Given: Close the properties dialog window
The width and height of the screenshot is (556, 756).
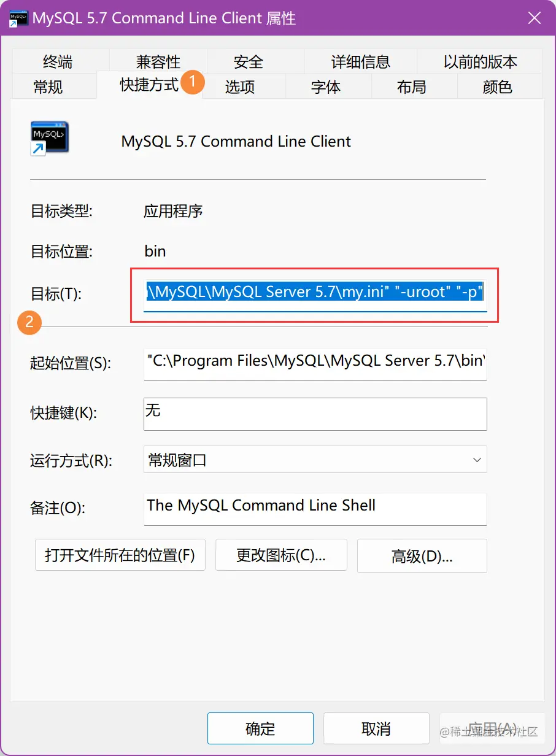Looking at the screenshot, I should (x=534, y=18).
